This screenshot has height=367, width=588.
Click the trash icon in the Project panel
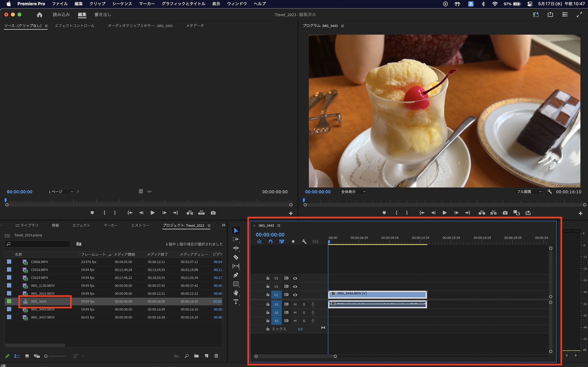click(216, 356)
